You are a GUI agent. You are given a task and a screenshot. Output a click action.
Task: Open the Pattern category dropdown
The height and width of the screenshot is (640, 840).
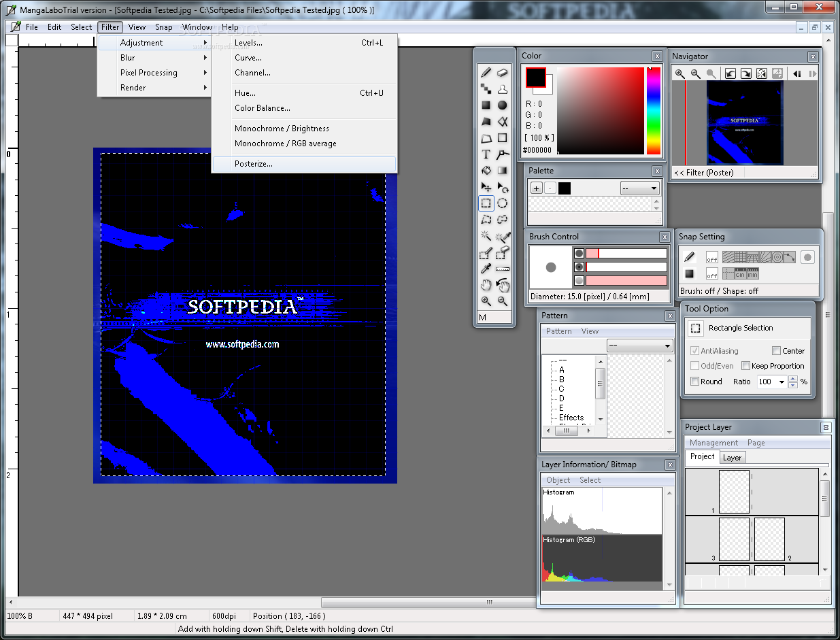coord(640,346)
